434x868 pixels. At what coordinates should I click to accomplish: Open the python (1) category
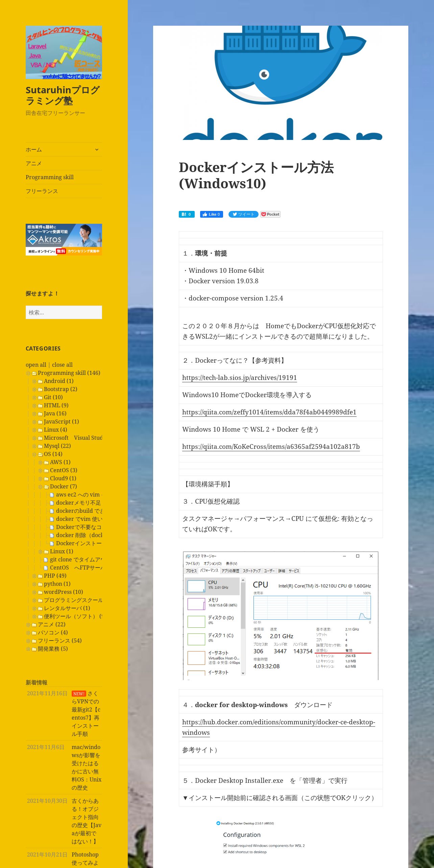click(57, 584)
